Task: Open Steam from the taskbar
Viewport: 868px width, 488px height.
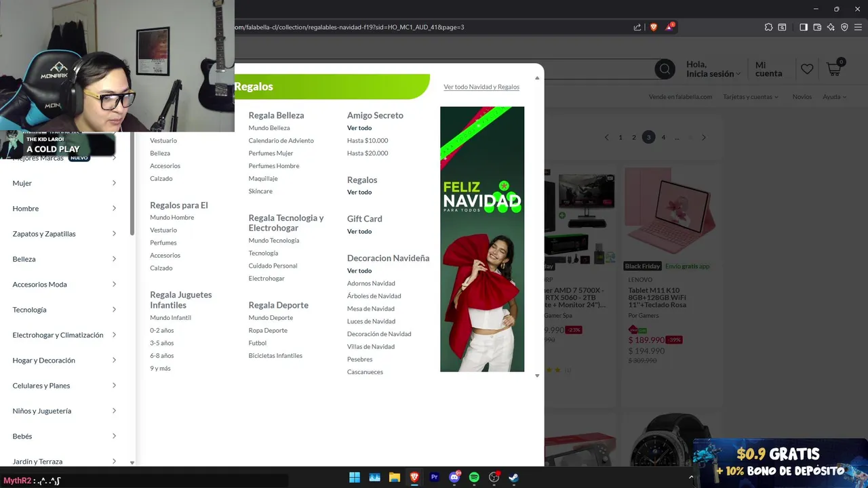Action: [513, 477]
